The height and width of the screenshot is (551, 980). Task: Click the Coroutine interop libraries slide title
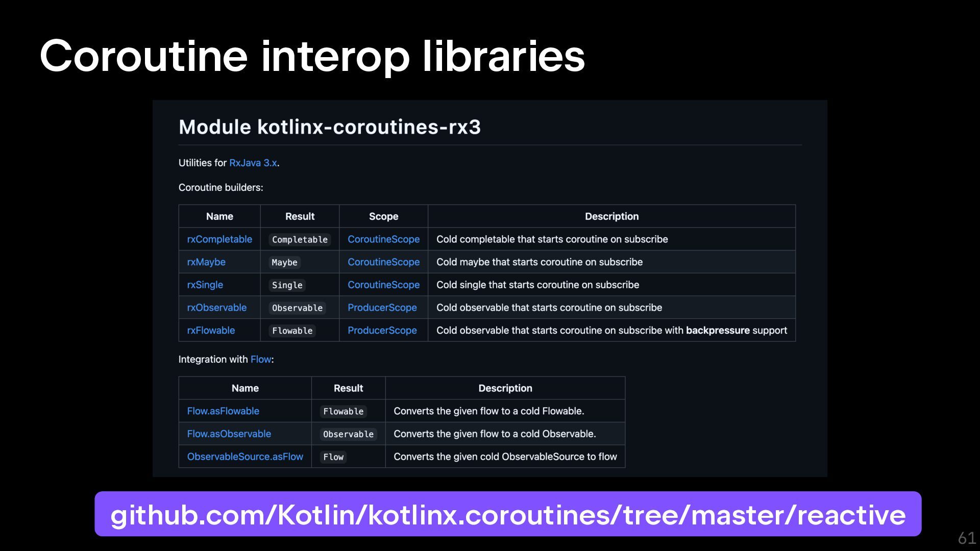(312, 56)
